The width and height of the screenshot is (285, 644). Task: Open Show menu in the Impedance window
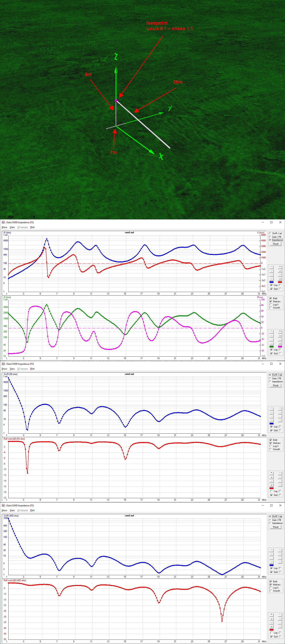(4, 227)
